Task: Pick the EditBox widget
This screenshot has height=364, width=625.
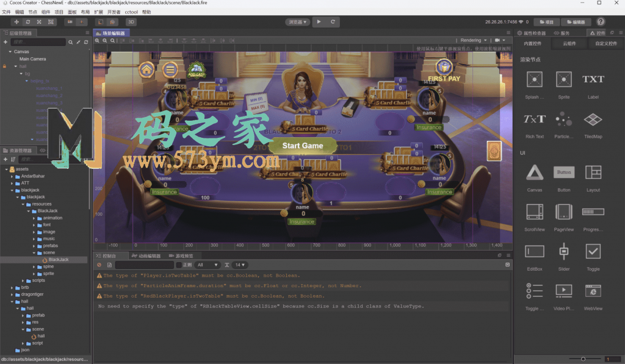Action: click(x=535, y=257)
